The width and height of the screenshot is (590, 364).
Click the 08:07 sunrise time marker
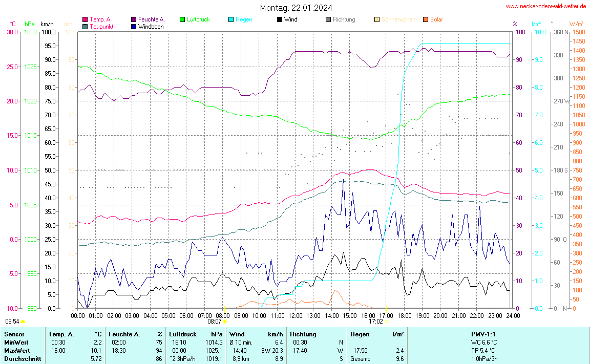click(215, 322)
